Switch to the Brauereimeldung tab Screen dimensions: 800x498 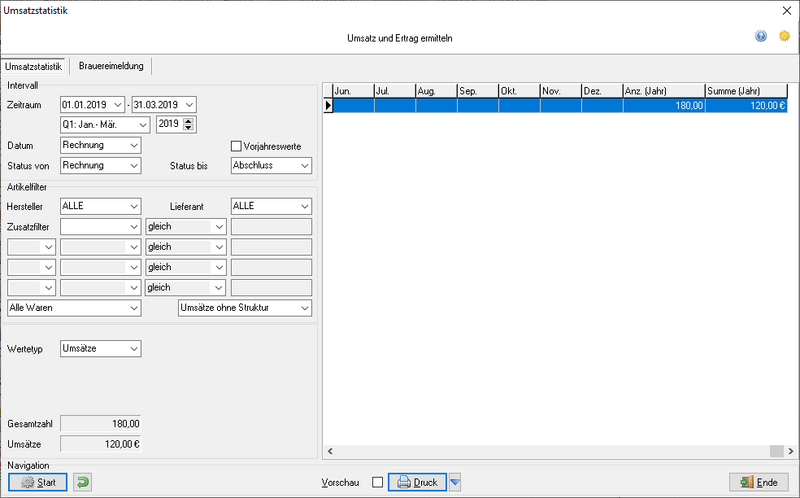pyautogui.click(x=111, y=66)
